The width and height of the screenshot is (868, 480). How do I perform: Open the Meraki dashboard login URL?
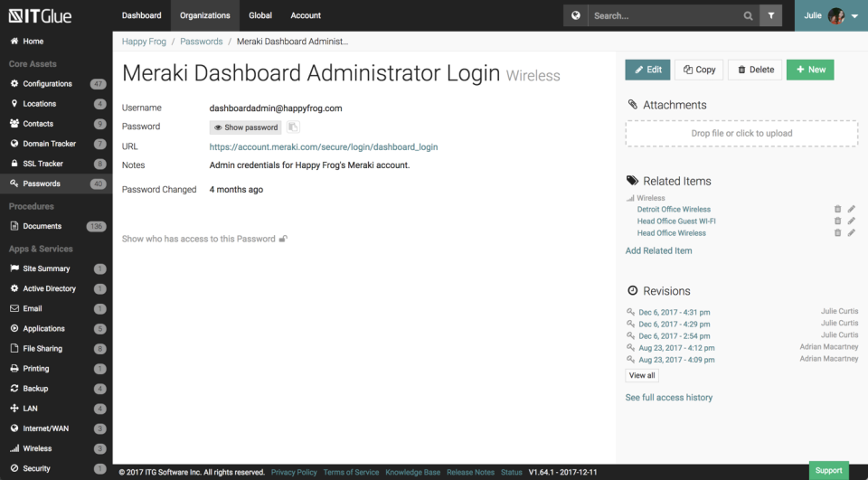tap(324, 146)
